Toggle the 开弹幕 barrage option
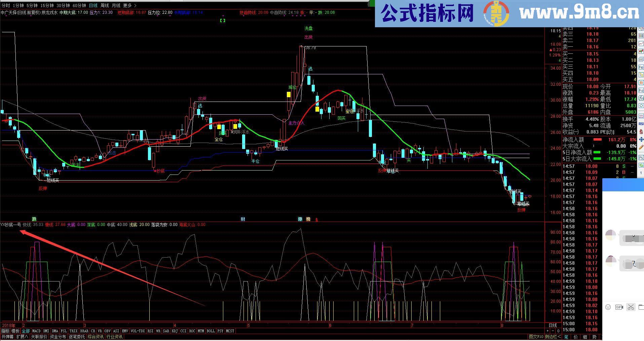The image size is (644, 341). [7, 337]
